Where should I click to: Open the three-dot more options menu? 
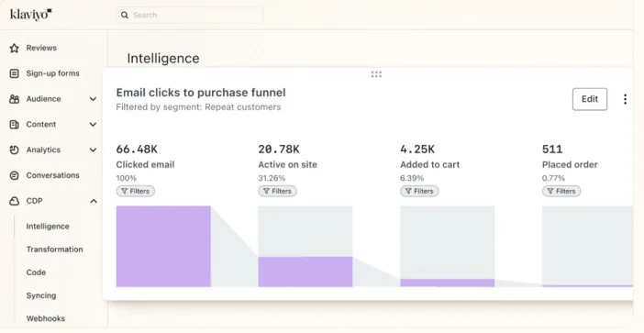pyautogui.click(x=625, y=99)
